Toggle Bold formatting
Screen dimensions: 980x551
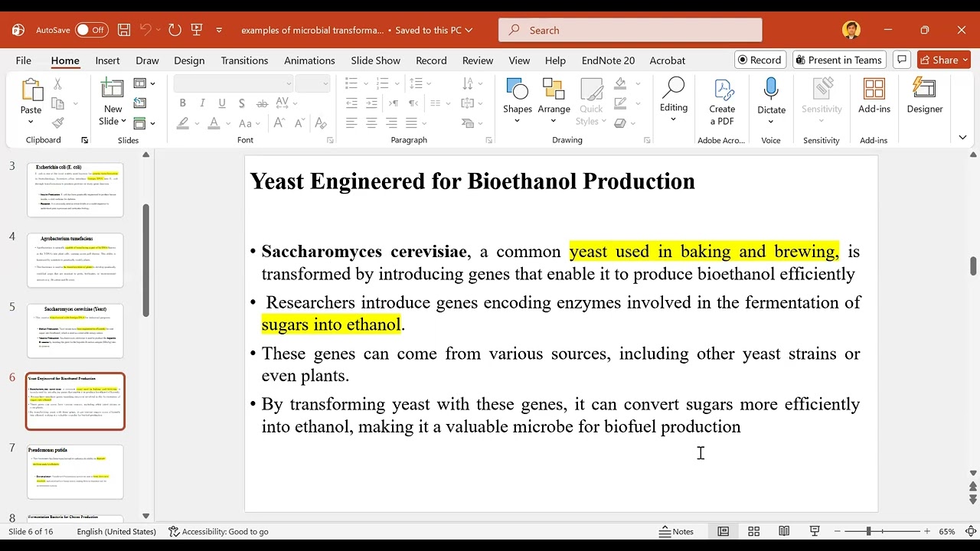click(182, 103)
